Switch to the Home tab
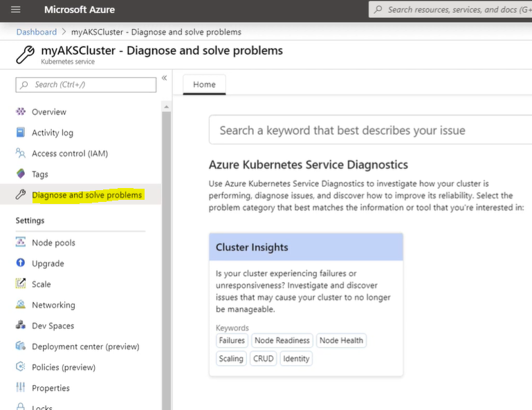 coord(204,84)
